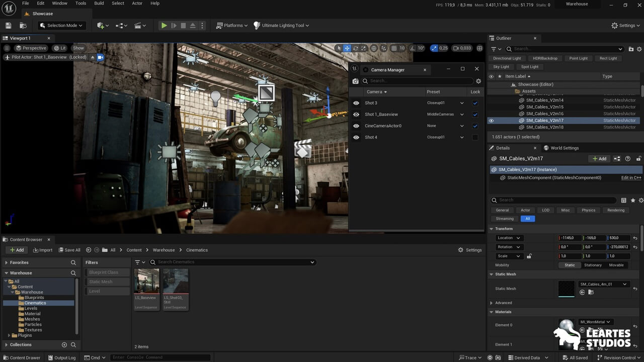644x362 pixels.
Task: Click Add component button in Details
Action: (599, 159)
